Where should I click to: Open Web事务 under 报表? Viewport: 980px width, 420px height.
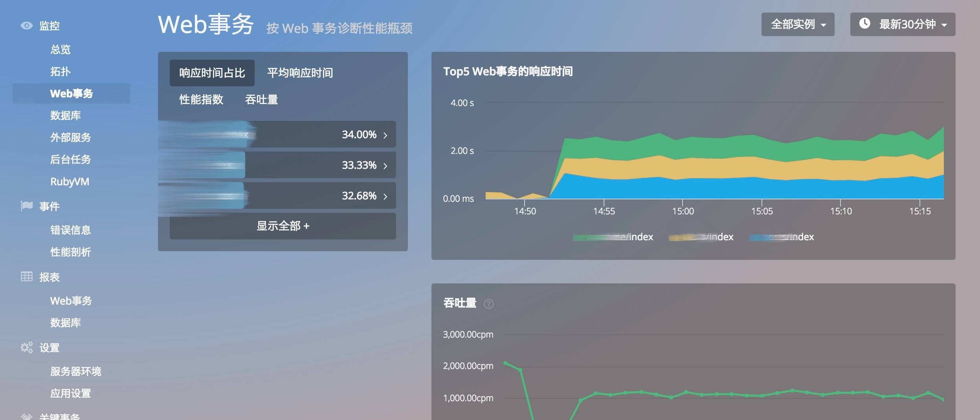pos(71,301)
